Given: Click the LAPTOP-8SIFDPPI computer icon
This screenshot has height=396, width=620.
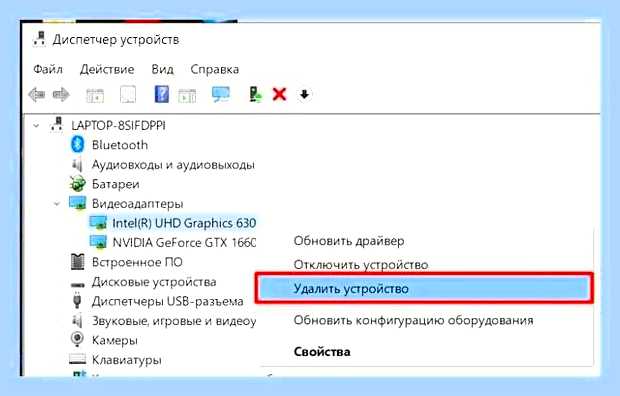Looking at the screenshot, I should click(57, 125).
